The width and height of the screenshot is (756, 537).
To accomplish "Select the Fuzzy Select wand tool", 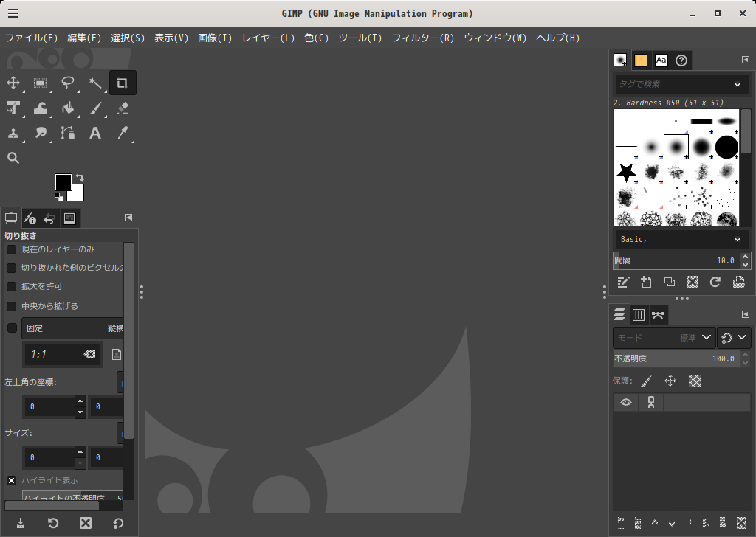I will click(x=95, y=83).
